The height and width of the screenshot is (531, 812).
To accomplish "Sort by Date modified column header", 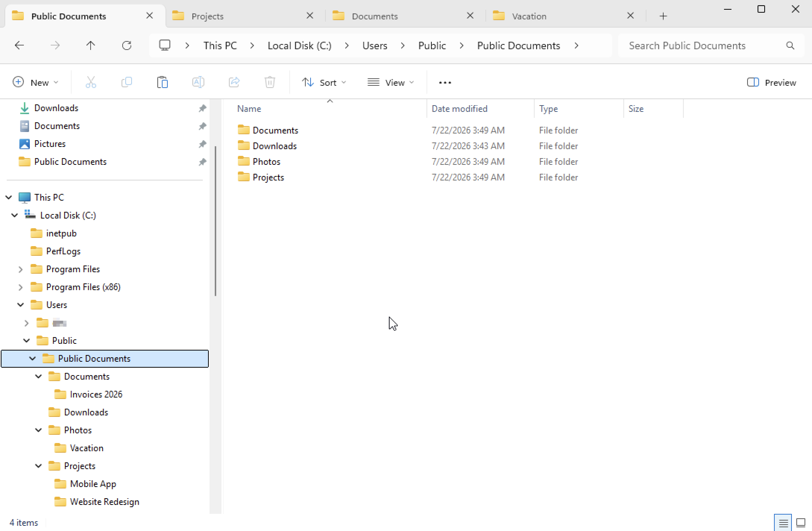I will (x=480, y=109).
